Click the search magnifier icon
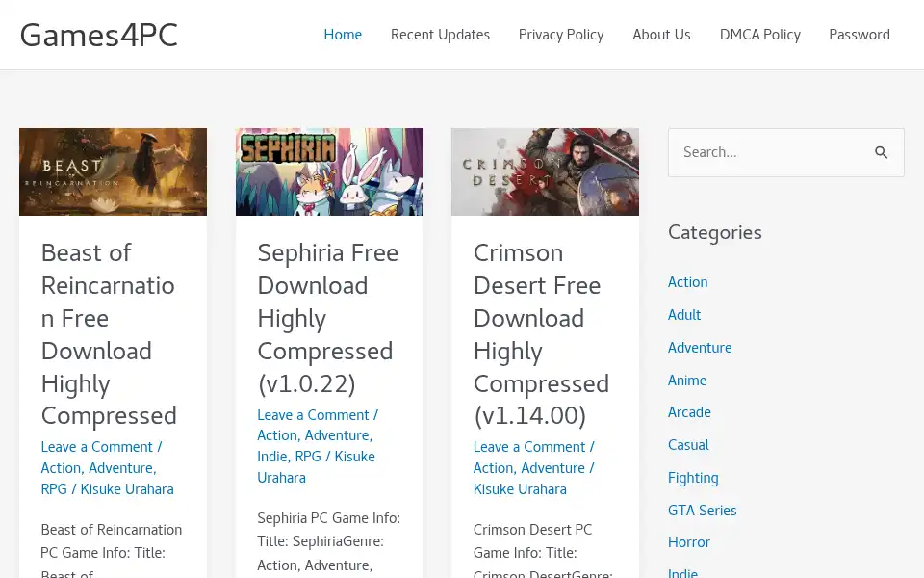924x578 pixels. click(x=881, y=153)
